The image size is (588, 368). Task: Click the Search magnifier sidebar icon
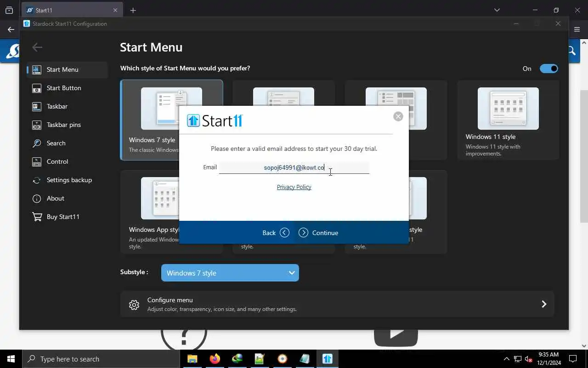[37, 143]
